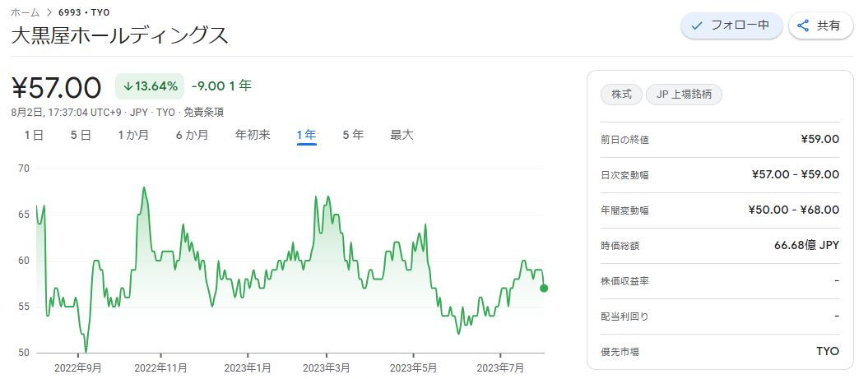The width and height of the screenshot is (868, 379).
Task: Open the 免責条項 disclaimer link
Action: (x=204, y=113)
